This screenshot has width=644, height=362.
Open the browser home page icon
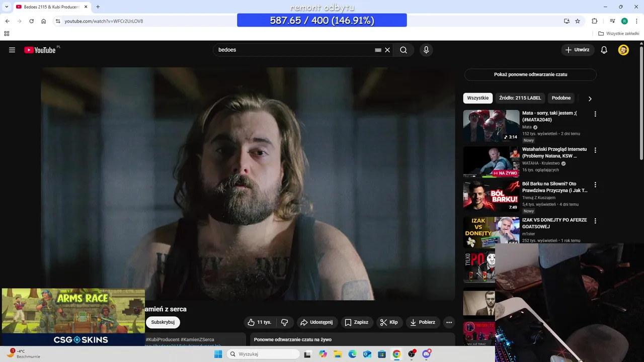point(44,21)
